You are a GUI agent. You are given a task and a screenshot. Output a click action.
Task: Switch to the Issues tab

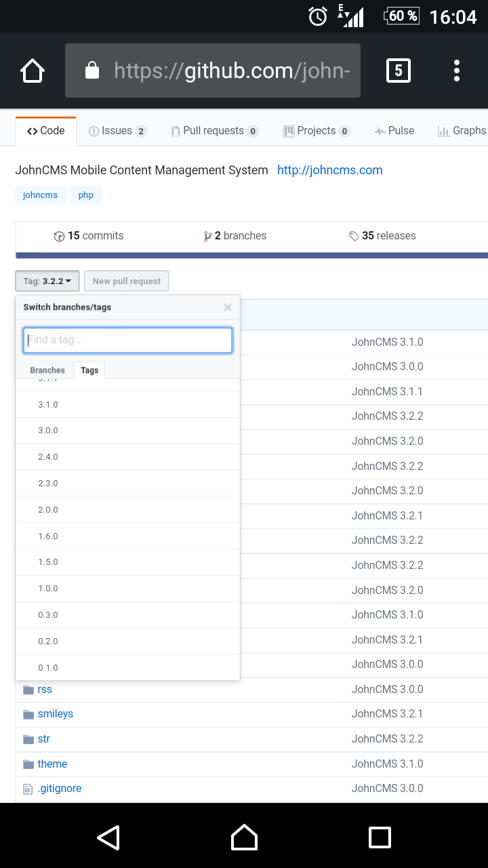117,131
